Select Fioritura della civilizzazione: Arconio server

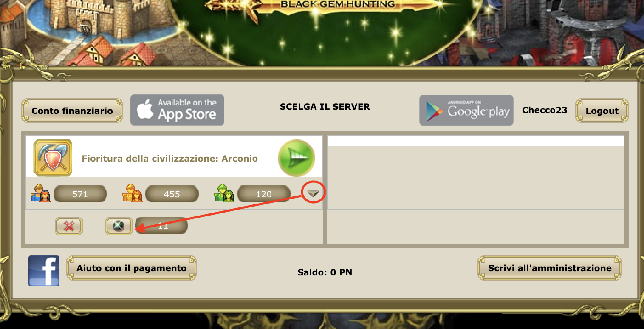[x=170, y=159]
